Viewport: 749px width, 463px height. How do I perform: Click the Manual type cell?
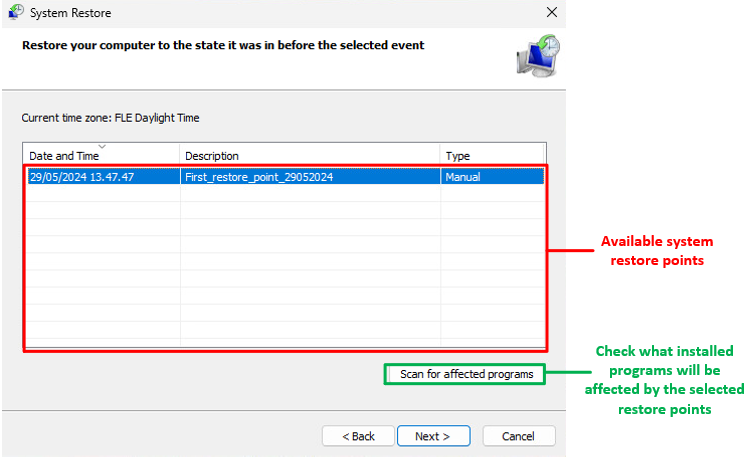tap(463, 177)
